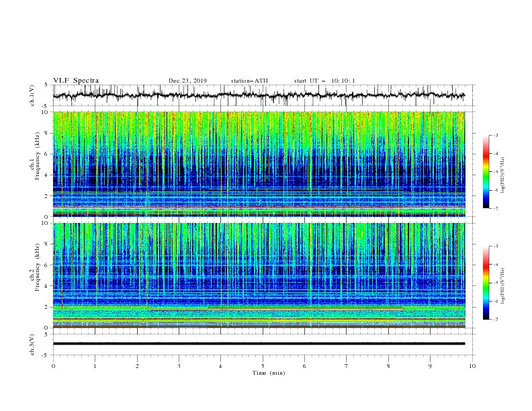Click the ch.2 PSD color bar
The width and height of the screenshot is (532, 411).
pyautogui.click(x=486, y=283)
